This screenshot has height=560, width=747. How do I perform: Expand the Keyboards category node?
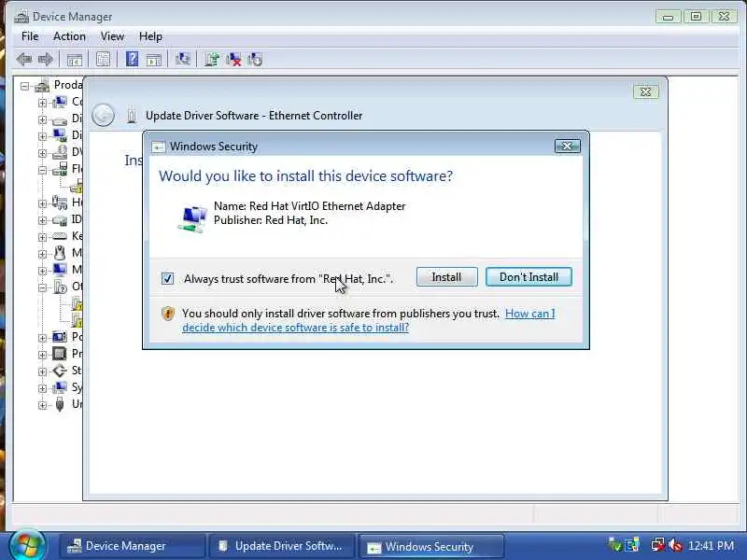42,237
